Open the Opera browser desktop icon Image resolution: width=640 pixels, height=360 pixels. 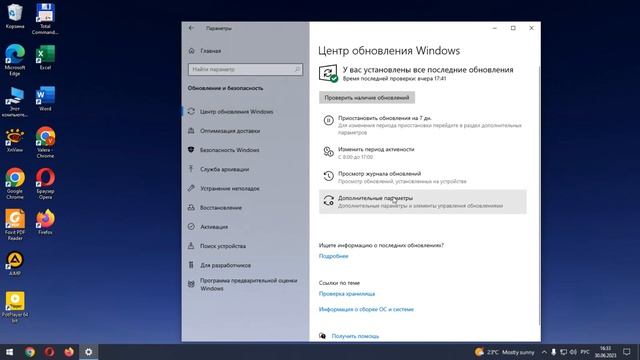tap(45, 183)
